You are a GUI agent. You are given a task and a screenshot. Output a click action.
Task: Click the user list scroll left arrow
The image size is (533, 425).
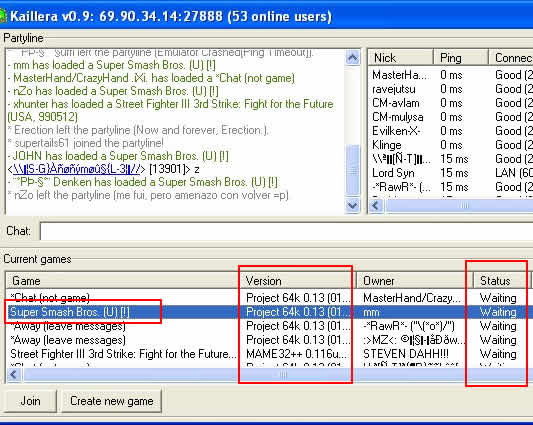[376, 206]
